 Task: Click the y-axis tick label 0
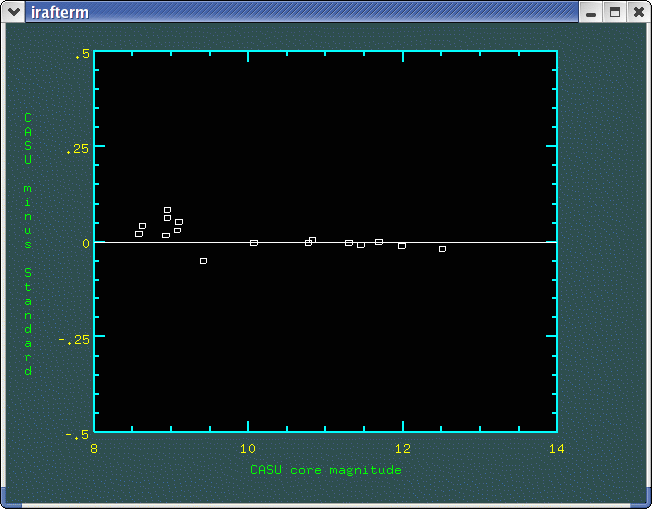coord(85,243)
